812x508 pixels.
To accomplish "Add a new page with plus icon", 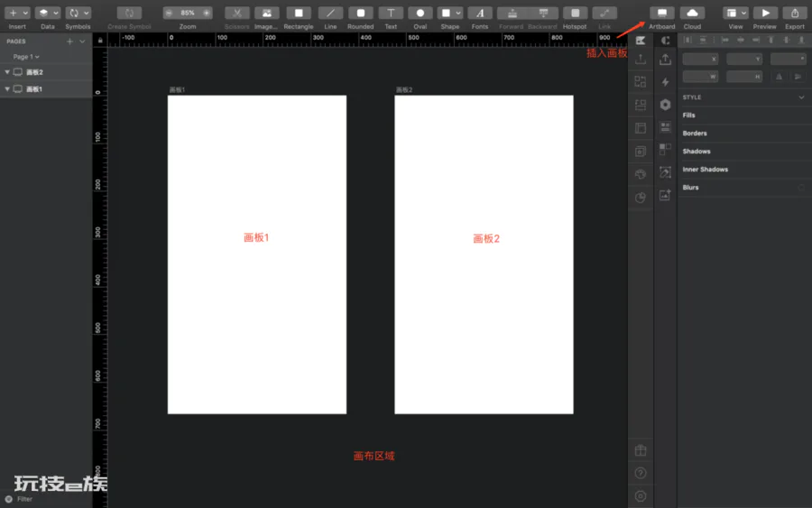I will [x=69, y=42].
